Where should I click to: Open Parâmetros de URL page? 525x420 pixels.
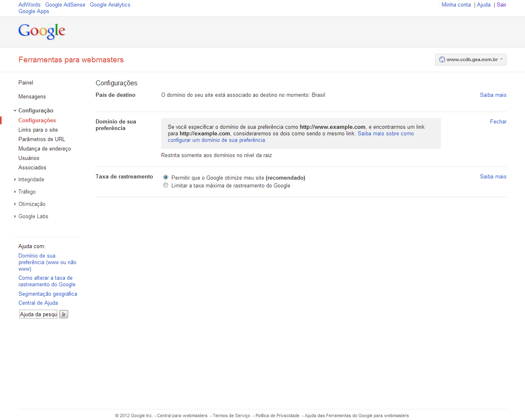click(42, 139)
